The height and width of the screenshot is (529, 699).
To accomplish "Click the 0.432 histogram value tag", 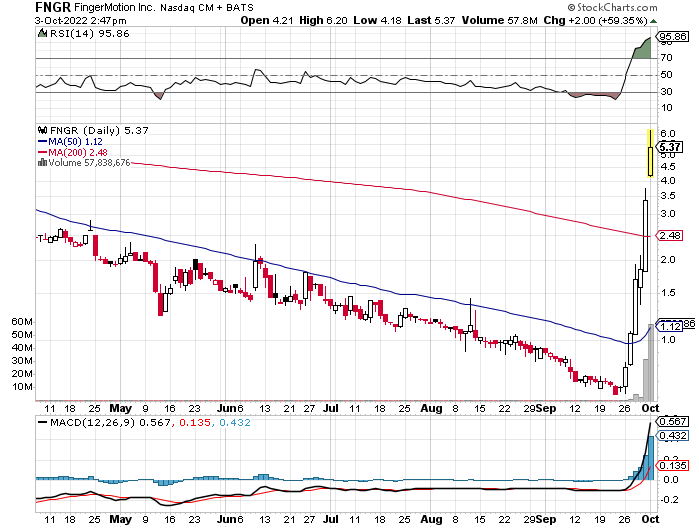I will pyautogui.click(x=673, y=435).
